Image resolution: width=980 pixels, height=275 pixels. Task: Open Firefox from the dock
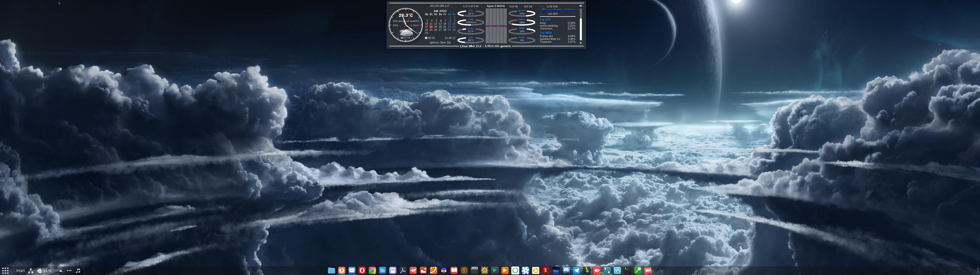pos(342,270)
